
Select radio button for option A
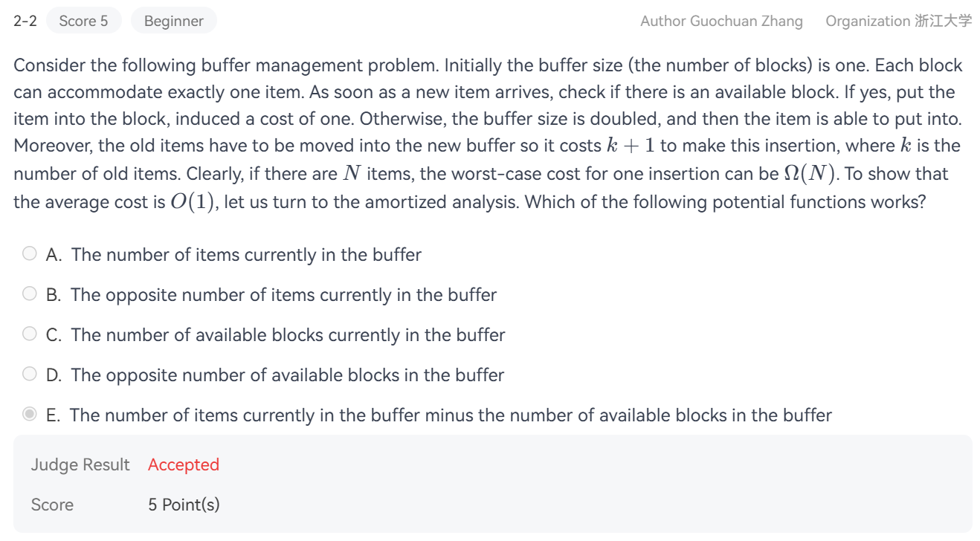[x=30, y=254]
